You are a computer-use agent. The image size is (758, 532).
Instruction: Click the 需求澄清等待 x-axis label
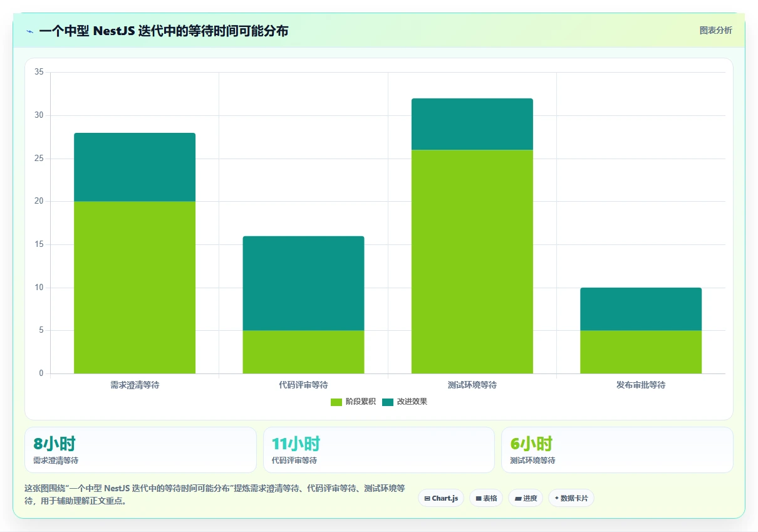(x=135, y=385)
